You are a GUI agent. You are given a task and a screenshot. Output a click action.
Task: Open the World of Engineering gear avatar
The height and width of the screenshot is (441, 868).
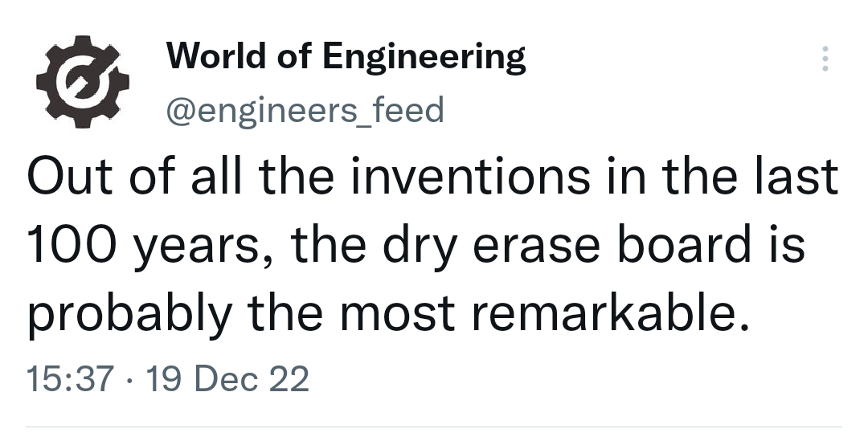pos(83,81)
